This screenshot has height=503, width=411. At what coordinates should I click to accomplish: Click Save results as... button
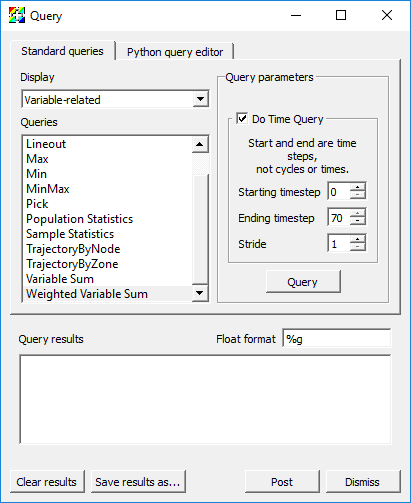(x=138, y=482)
